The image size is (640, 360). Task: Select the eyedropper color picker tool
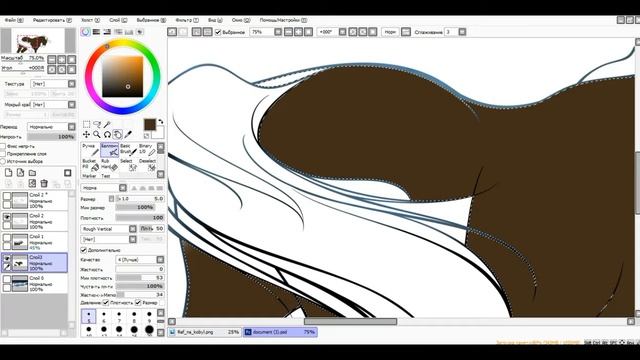128,134
